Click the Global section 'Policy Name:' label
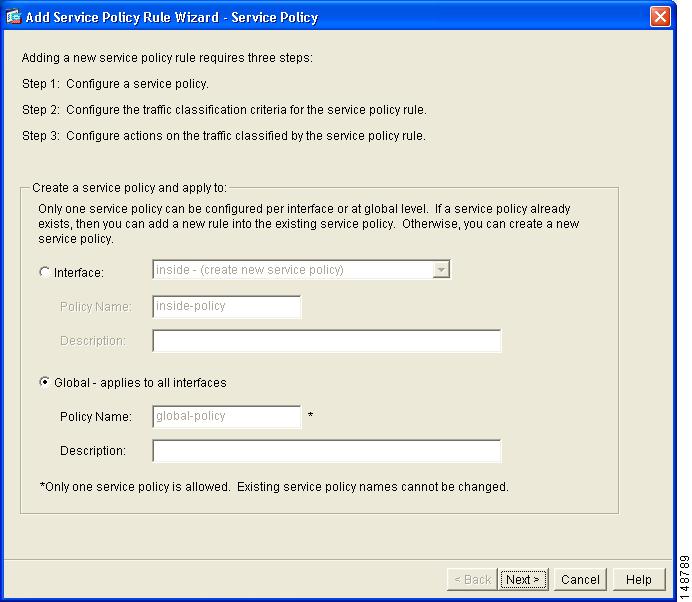692x602 pixels. [96, 417]
